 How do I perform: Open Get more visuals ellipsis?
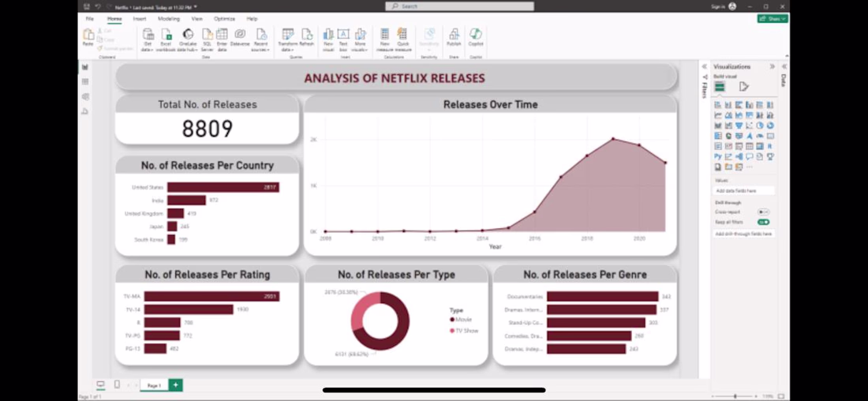(750, 167)
